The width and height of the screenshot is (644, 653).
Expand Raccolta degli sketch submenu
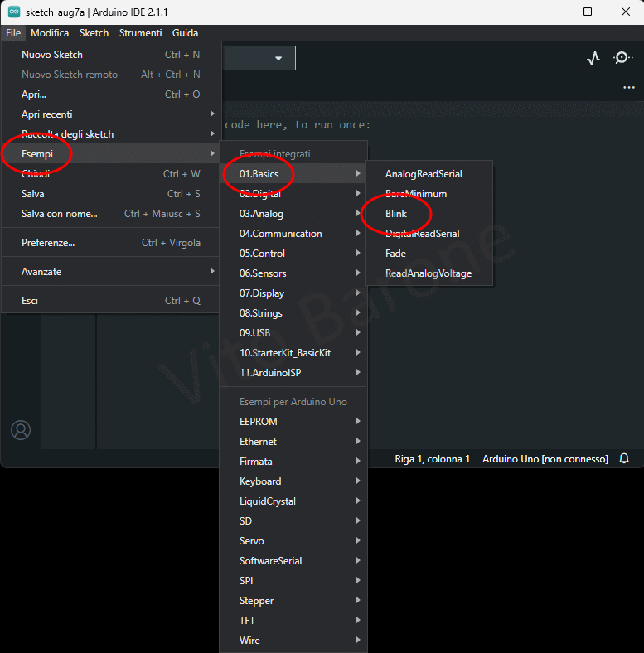(111, 134)
